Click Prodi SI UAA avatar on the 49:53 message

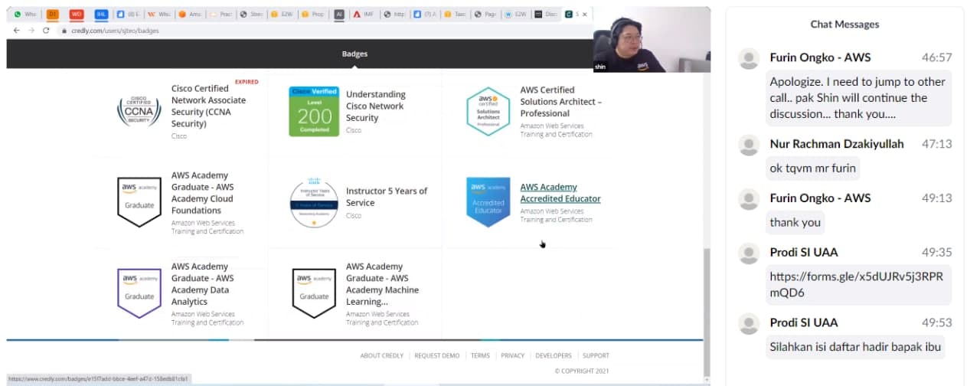point(748,323)
